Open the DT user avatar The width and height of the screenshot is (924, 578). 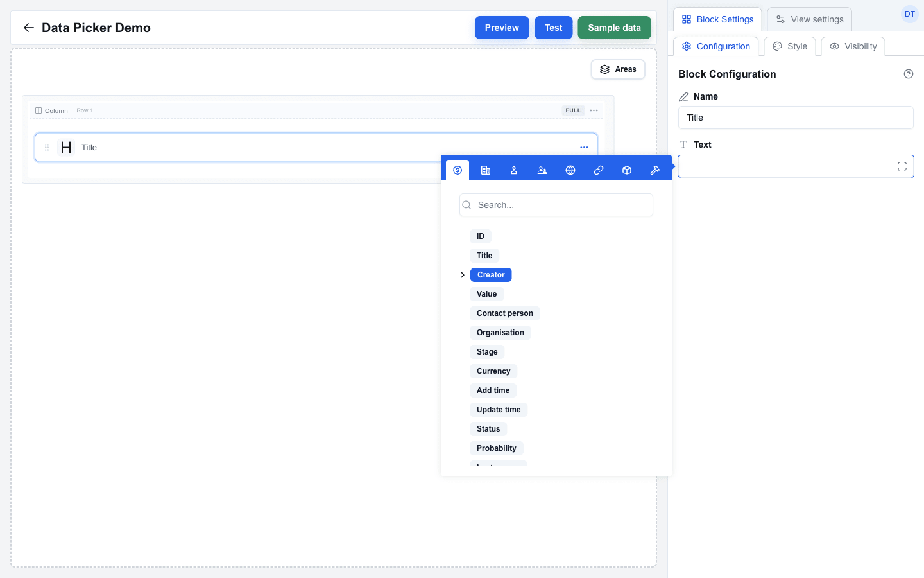click(910, 14)
